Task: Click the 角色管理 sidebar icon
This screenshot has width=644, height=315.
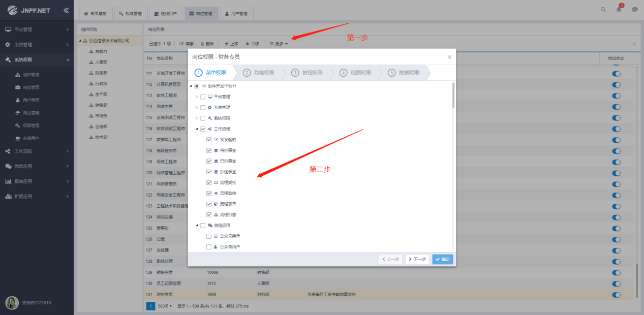Action: click(x=18, y=113)
